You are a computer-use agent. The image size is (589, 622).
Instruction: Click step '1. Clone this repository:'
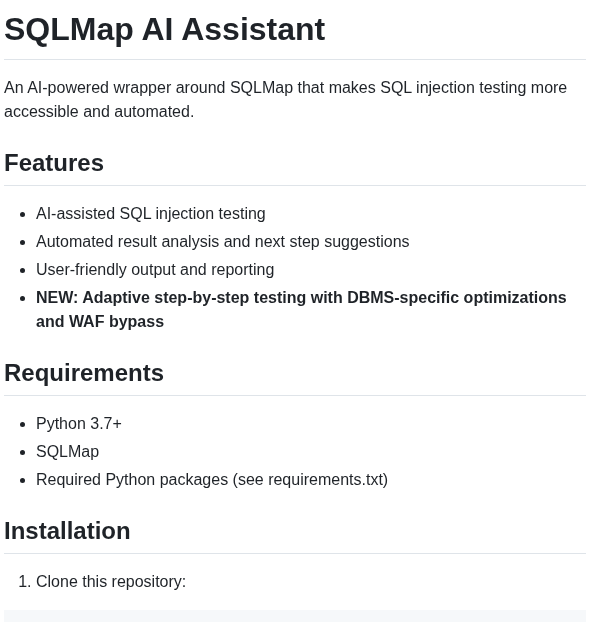coord(102,582)
